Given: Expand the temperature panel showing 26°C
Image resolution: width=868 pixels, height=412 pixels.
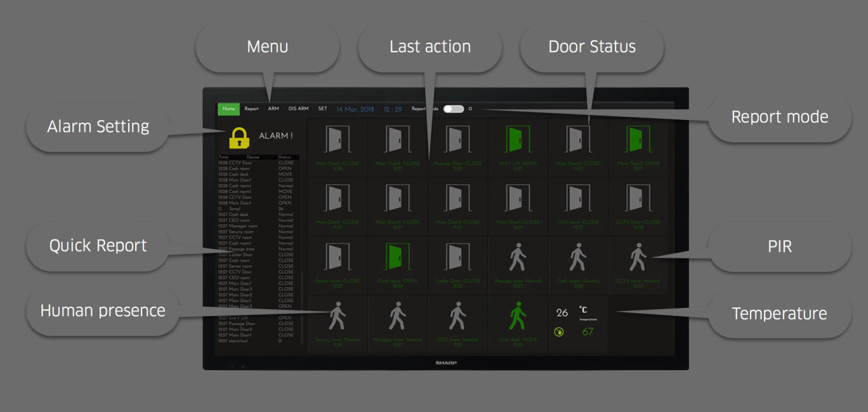Looking at the screenshot, I should tap(562, 311).
